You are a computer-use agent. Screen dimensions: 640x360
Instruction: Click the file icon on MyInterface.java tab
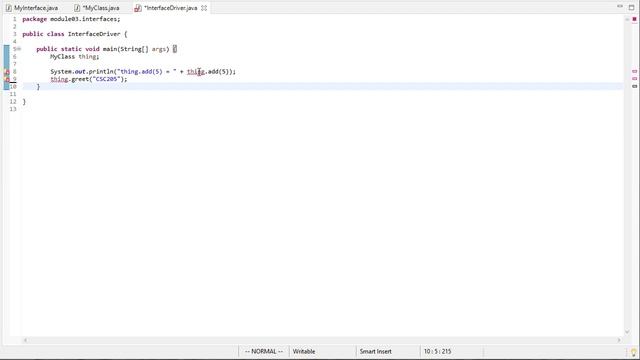pyautogui.click(x=9, y=8)
